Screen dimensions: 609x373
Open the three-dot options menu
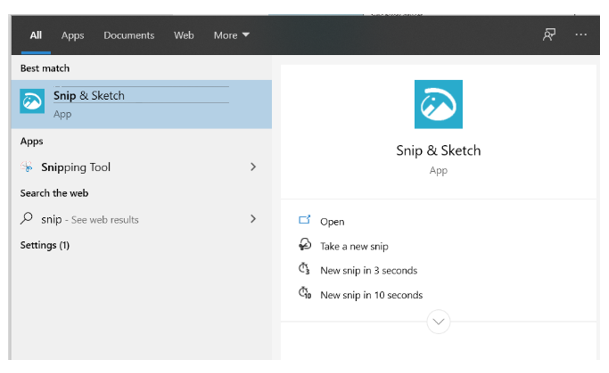tap(581, 35)
